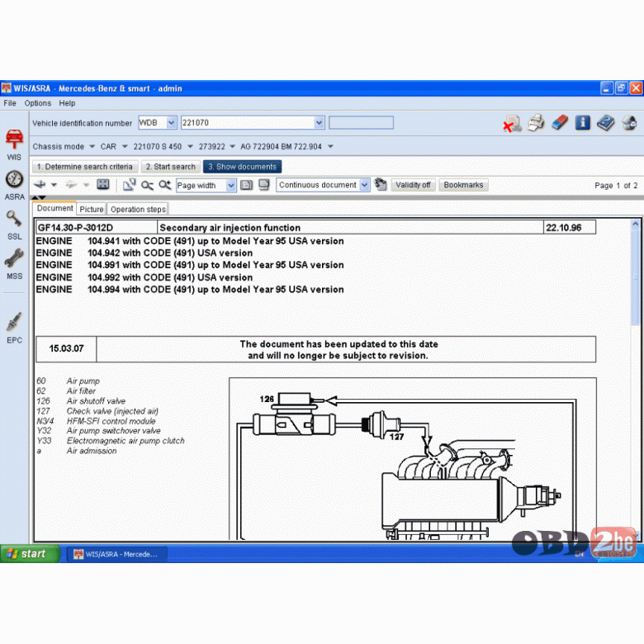Click the fit-to-window view icon
This screenshot has height=644, width=644.
(102, 185)
